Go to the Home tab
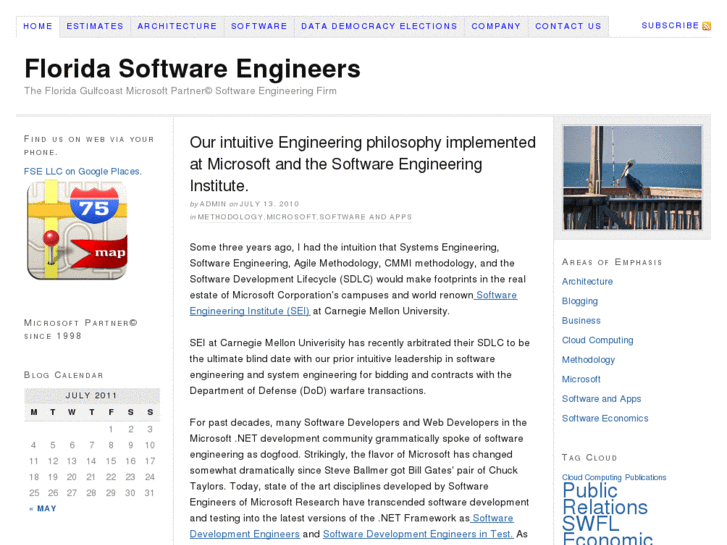The image size is (727, 545). pyautogui.click(x=38, y=26)
